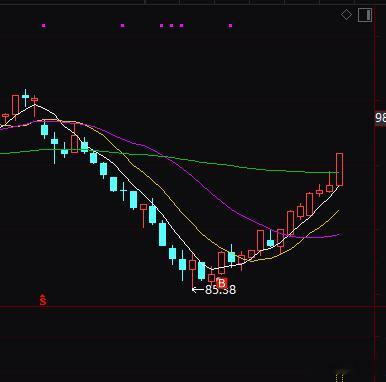Viewport: 386px width, 382px height.
Task: Select the tall rightmost red candlestick
Action: coord(339,169)
